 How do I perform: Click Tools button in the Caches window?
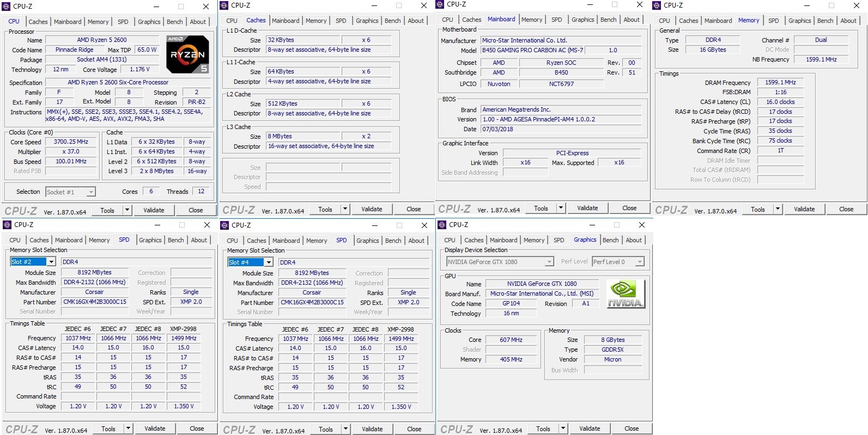click(325, 209)
